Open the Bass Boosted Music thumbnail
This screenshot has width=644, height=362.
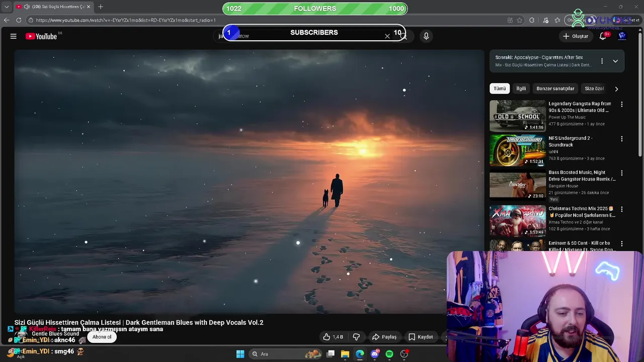[518, 185]
